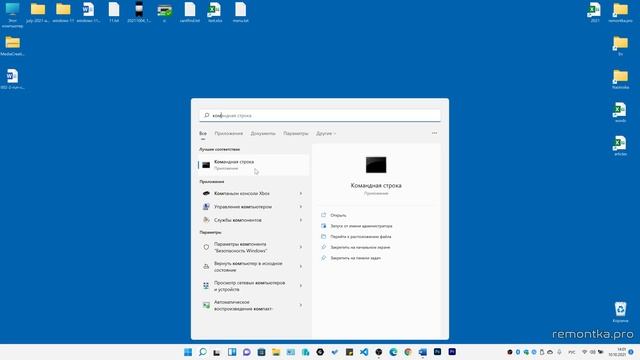
Task: Switch to Microsoft Word on the taskbar
Action: (x=422, y=352)
